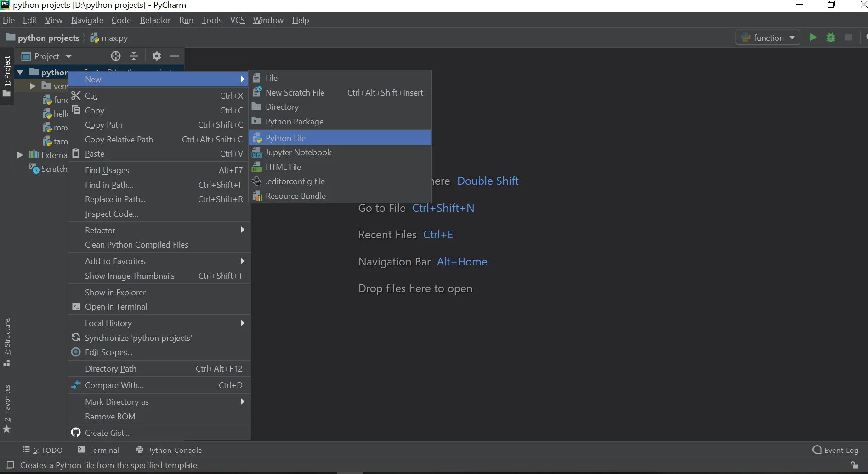Image resolution: width=868 pixels, height=474 pixels.
Task: Click the HTML File icon in submenu
Action: 257,167
